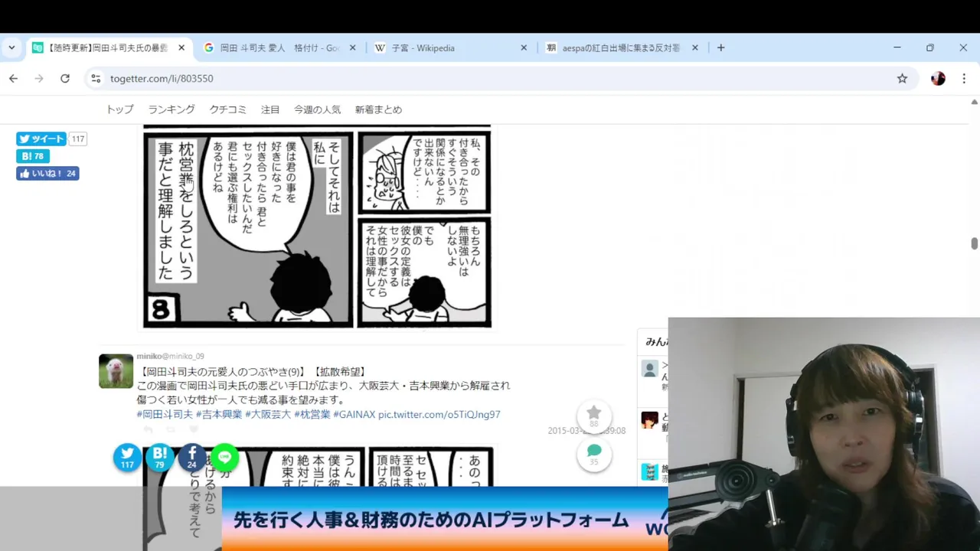
Task: Open the miniko pig avatar picture
Action: coord(116,371)
